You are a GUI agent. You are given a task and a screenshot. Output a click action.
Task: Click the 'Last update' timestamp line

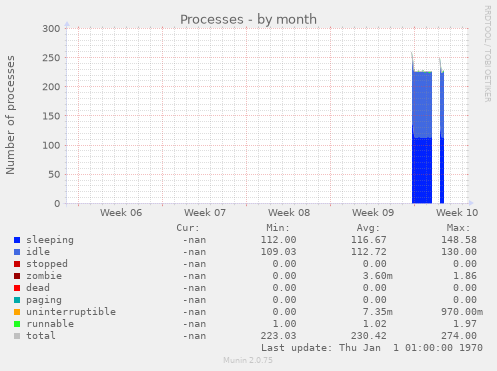pos(372,348)
